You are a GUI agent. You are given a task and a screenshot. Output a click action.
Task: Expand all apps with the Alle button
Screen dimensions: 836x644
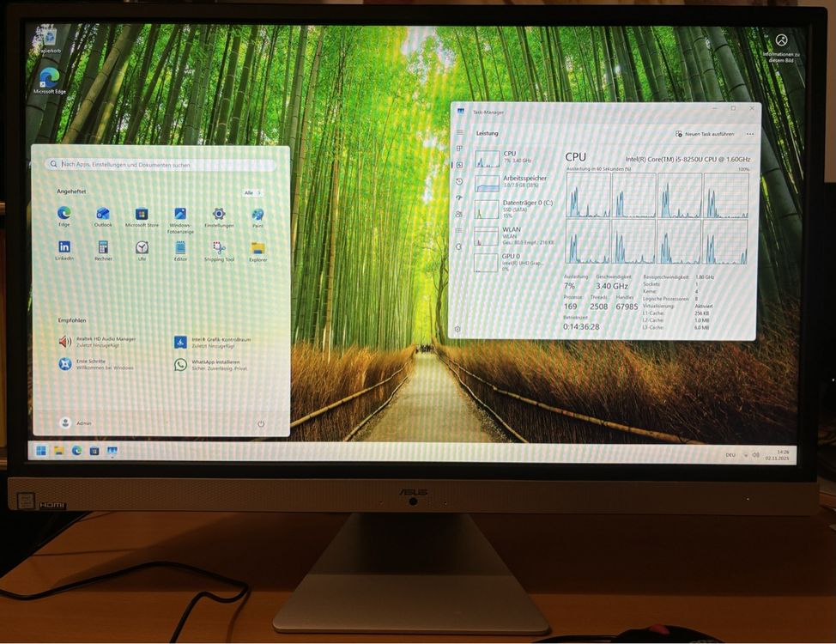(252, 193)
